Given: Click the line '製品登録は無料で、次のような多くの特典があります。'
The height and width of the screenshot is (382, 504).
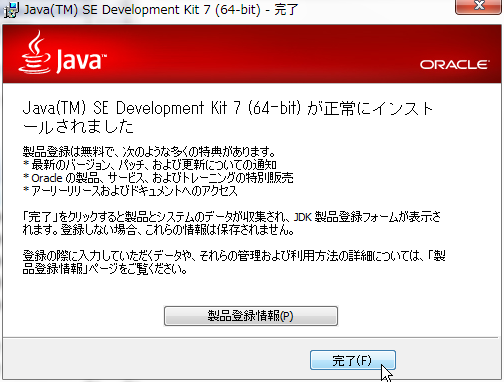Looking at the screenshot, I should 149,152.
